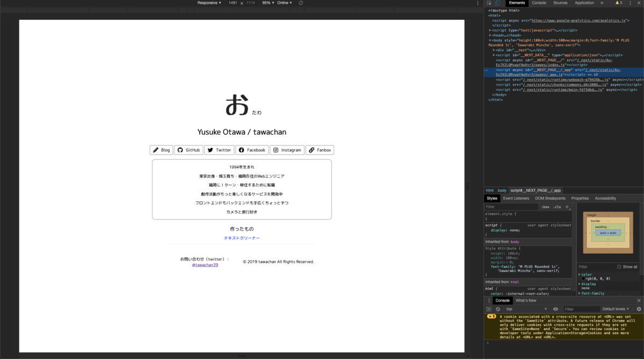644x359 pixels.
Task: Open the @tawachan39 contact link
Action: pyautogui.click(x=205, y=265)
